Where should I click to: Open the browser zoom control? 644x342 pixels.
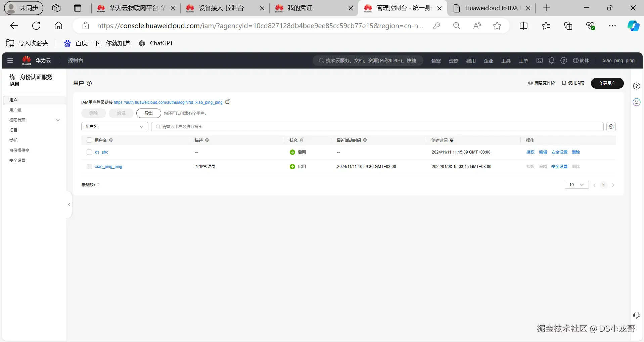click(x=457, y=26)
